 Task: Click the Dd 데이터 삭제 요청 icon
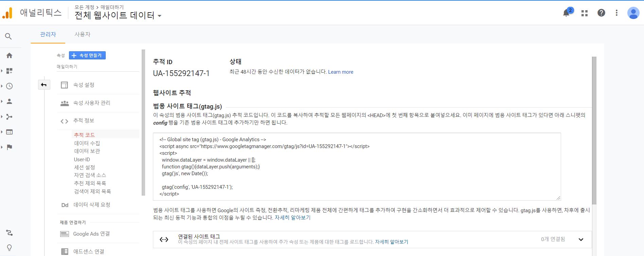tap(65, 205)
